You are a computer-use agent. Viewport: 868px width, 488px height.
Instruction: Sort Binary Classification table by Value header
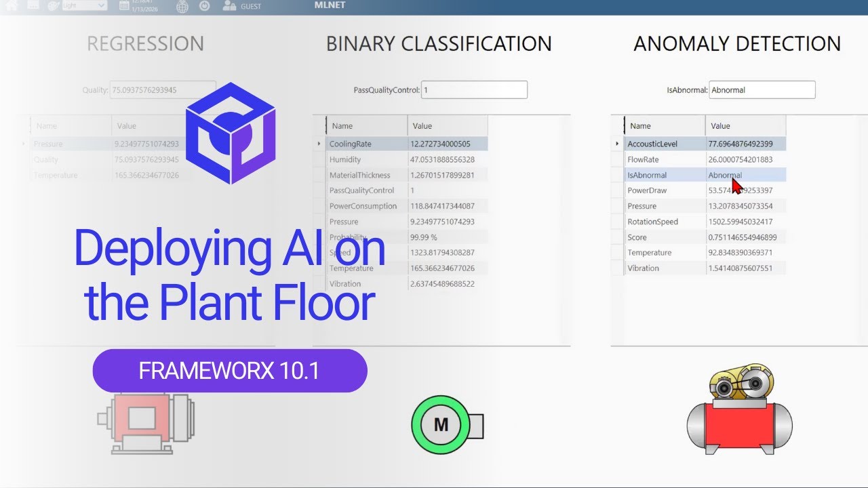coord(448,125)
